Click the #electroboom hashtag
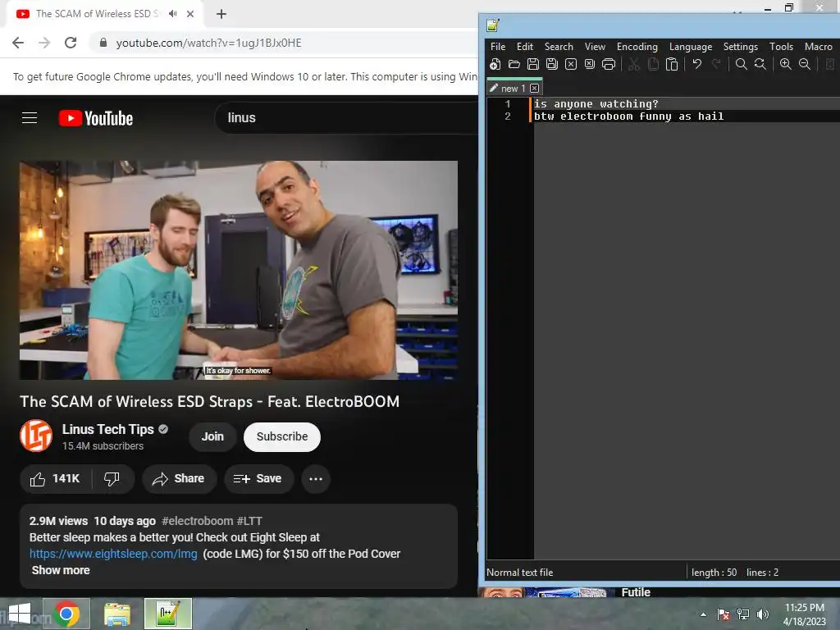840x630 pixels. click(197, 521)
